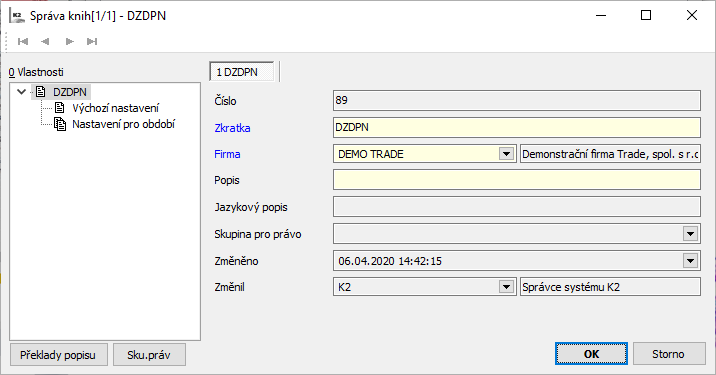716x375 pixels.
Task: Go to the last record
Action: (92, 42)
